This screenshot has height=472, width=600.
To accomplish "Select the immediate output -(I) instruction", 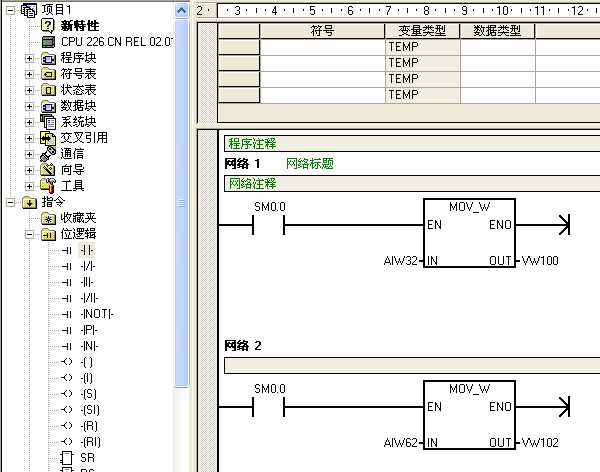I will 87,378.
